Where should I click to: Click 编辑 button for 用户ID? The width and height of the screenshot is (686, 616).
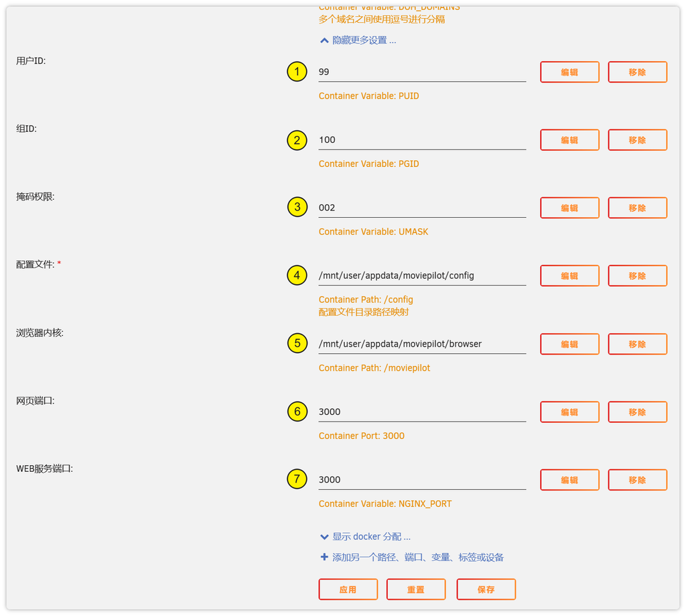569,72
